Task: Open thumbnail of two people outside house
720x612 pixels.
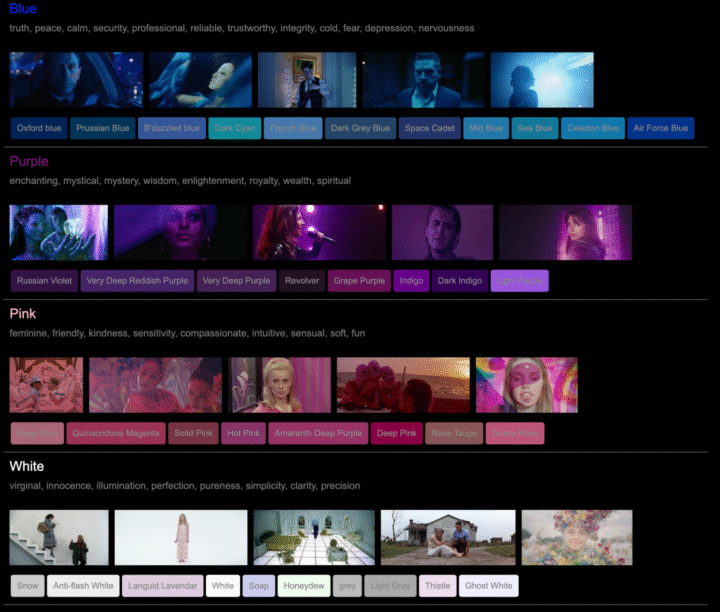Action: pos(448,537)
